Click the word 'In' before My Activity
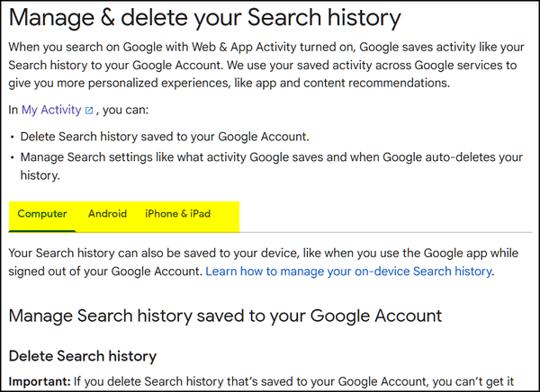Image resolution: width=540 pixels, height=392 pixels. 13,110
